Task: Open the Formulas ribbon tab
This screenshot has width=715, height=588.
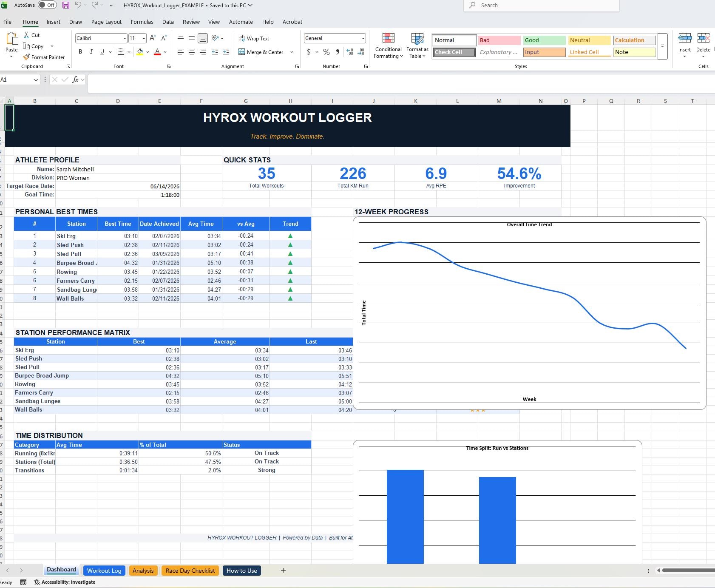Action: (x=142, y=22)
